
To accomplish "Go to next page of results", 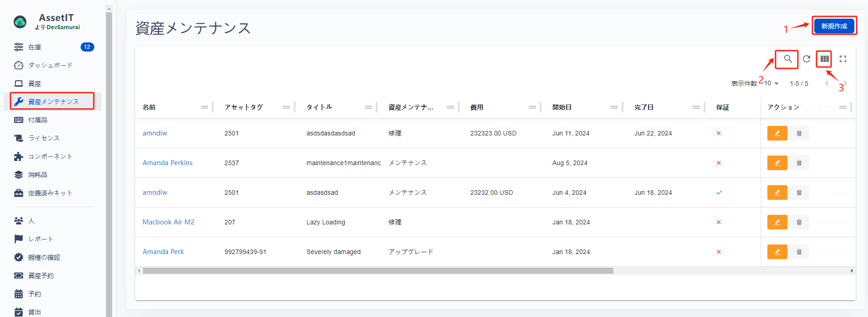I will tap(845, 83).
